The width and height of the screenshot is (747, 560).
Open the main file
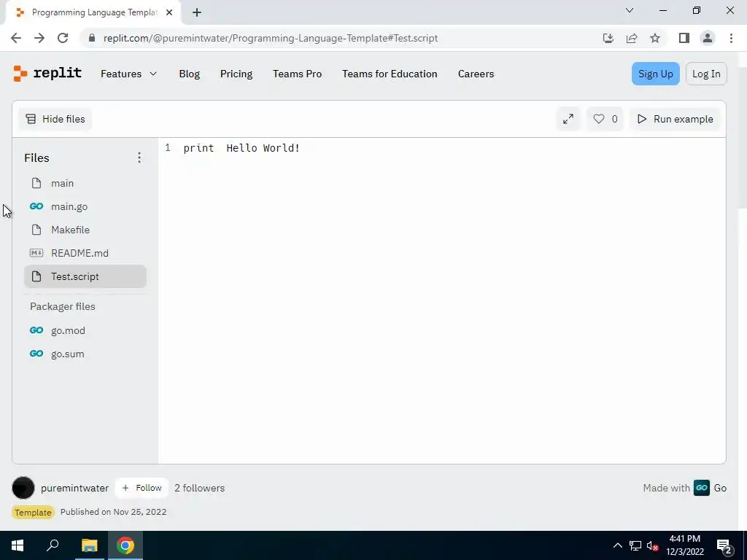(x=85, y=183)
